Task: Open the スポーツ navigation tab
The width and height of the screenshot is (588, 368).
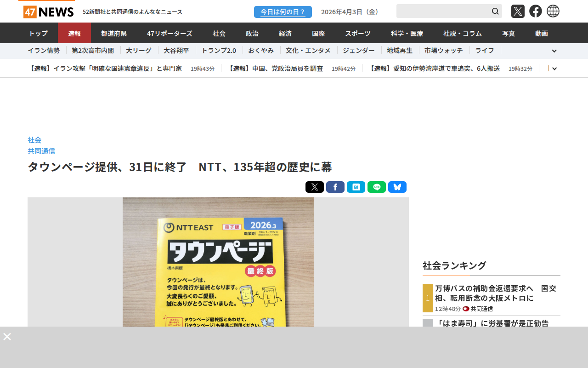Action: [x=358, y=33]
